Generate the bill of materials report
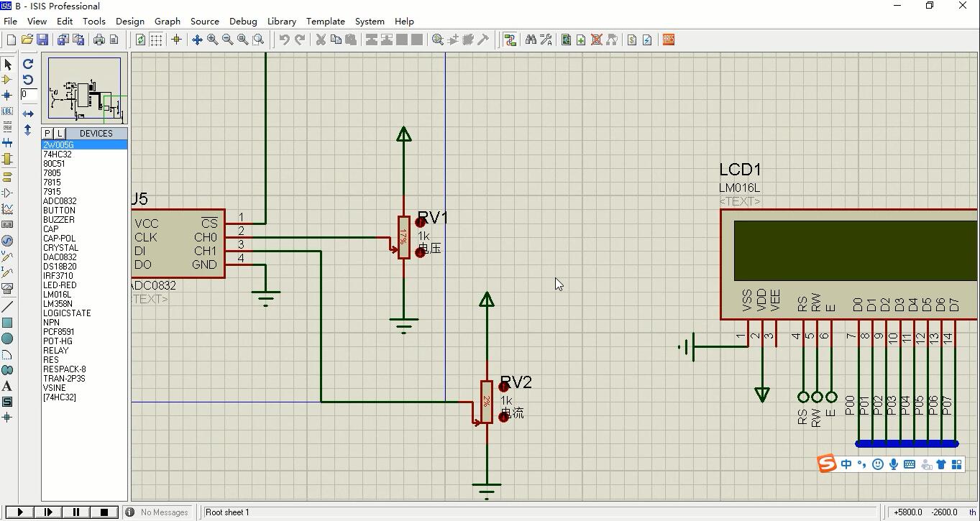 coord(632,40)
